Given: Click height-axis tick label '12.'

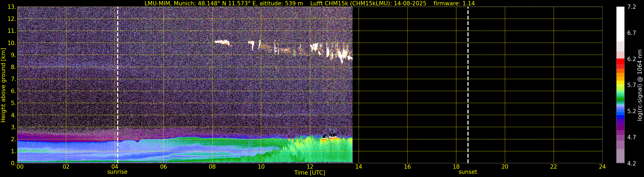Looking at the screenshot, I should click(12, 19).
